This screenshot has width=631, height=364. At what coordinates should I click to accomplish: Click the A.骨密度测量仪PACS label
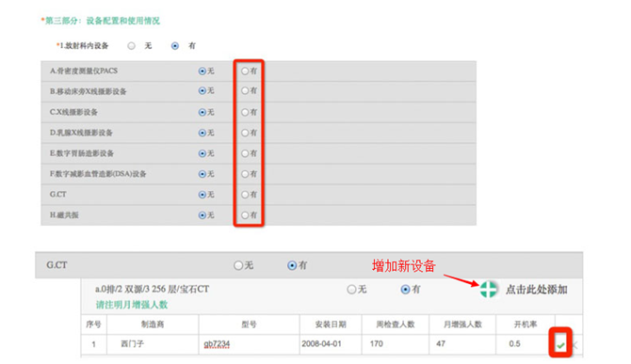point(84,71)
